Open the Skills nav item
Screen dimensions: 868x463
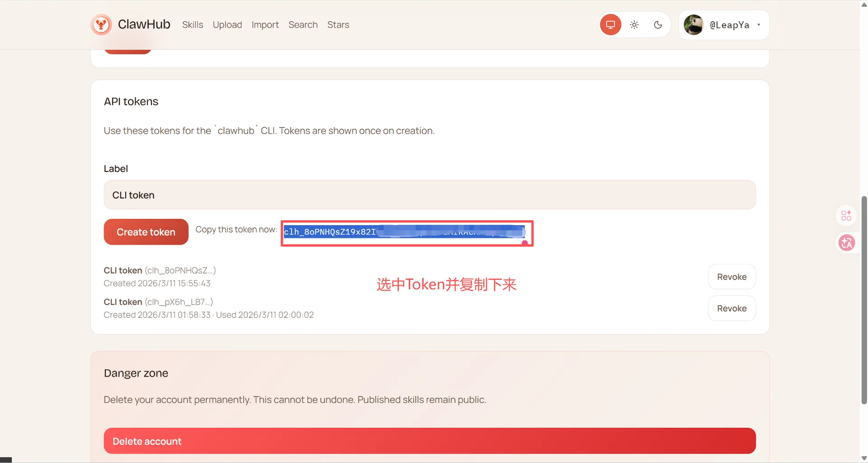(x=193, y=25)
